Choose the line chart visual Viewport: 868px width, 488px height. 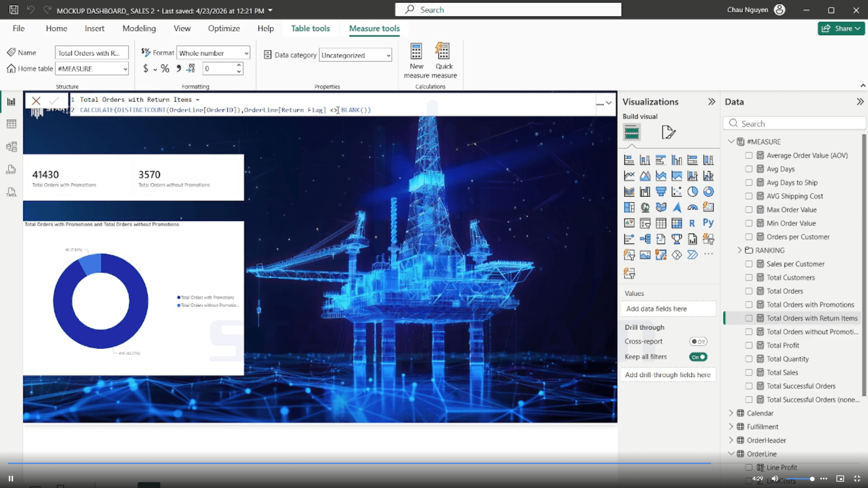(x=629, y=176)
